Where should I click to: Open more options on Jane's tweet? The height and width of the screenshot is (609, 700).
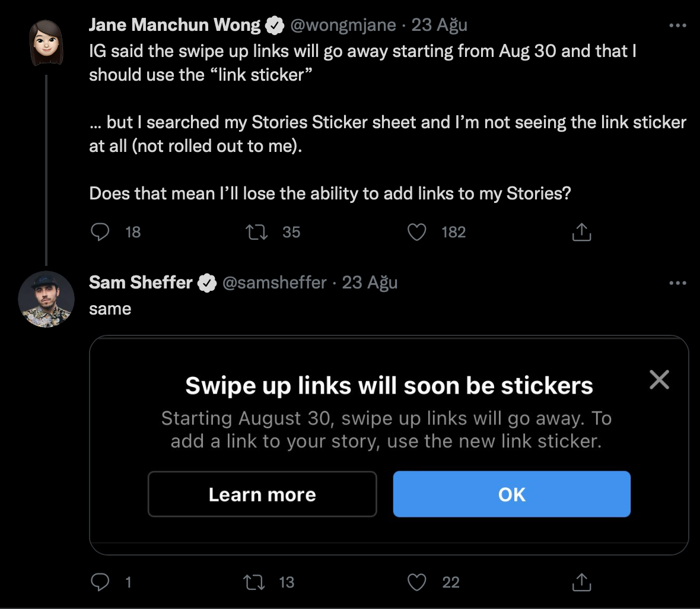[677, 26]
